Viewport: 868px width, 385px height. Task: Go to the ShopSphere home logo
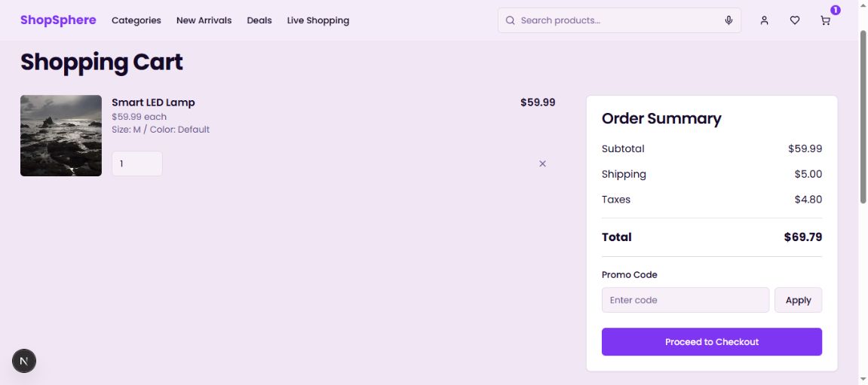click(x=58, y=20)
